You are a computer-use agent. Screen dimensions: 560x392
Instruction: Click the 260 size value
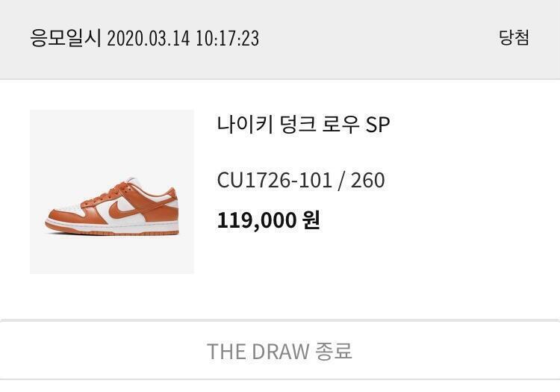pyautogui.click(x=368, y=180)
